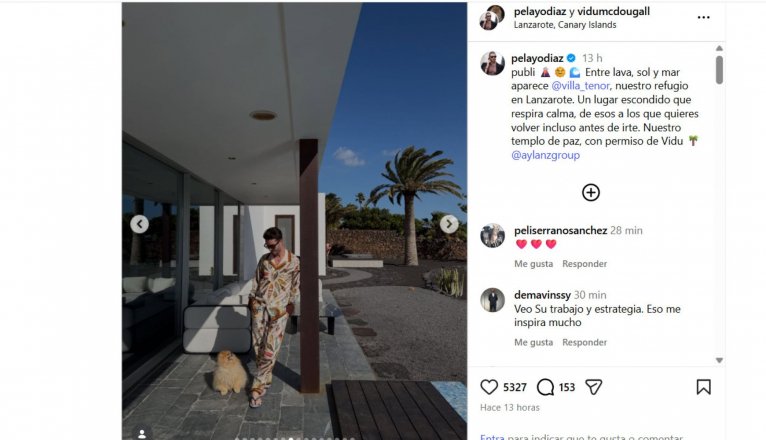Click Me gusta under peliserranosanchez comment
This screenshot has height=440, width=766.
[x=533, y=264]
